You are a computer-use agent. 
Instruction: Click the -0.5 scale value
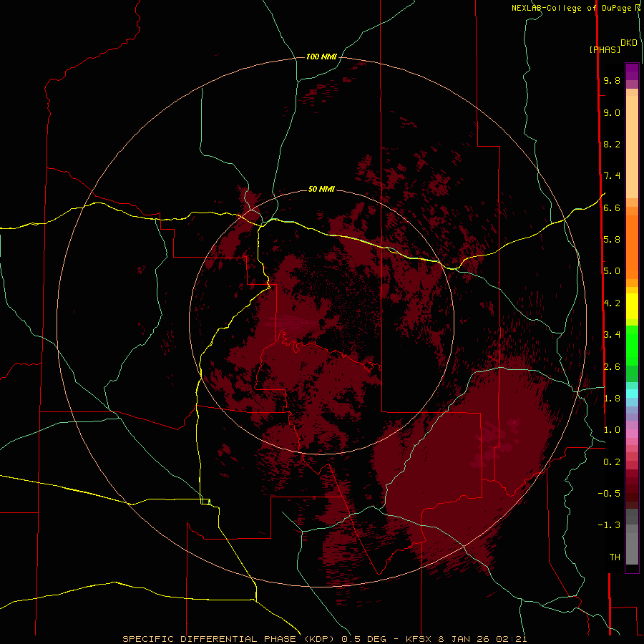tap(609, 494)
